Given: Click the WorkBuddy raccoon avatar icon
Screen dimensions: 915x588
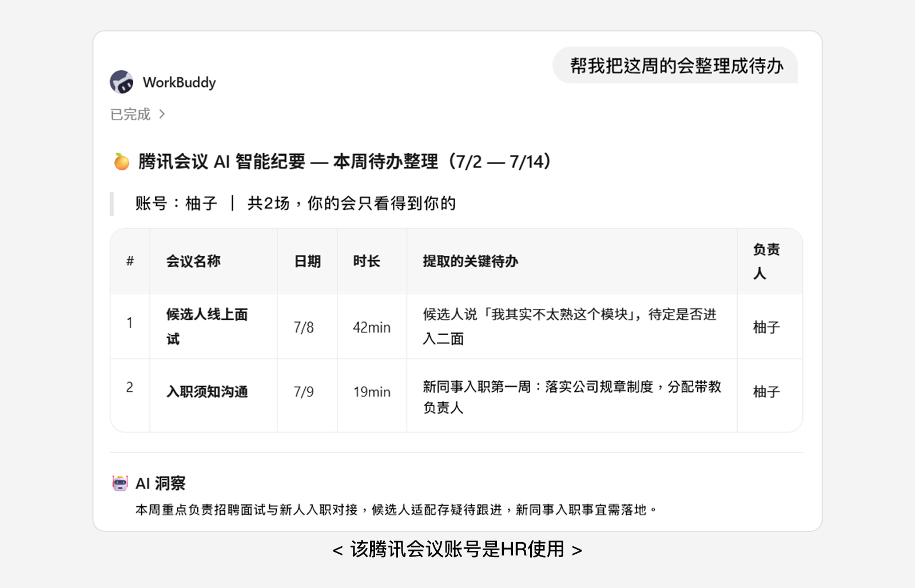Looking at the screenshot, I should click(121, 82).
